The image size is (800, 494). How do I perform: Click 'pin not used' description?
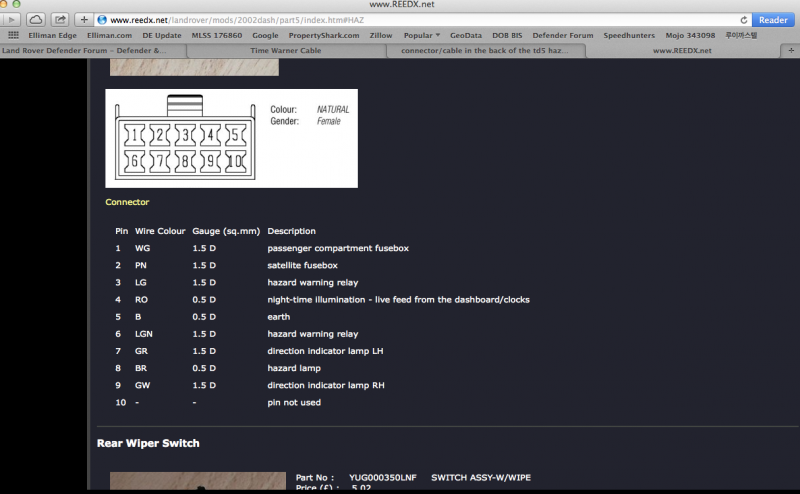point(294,402)
